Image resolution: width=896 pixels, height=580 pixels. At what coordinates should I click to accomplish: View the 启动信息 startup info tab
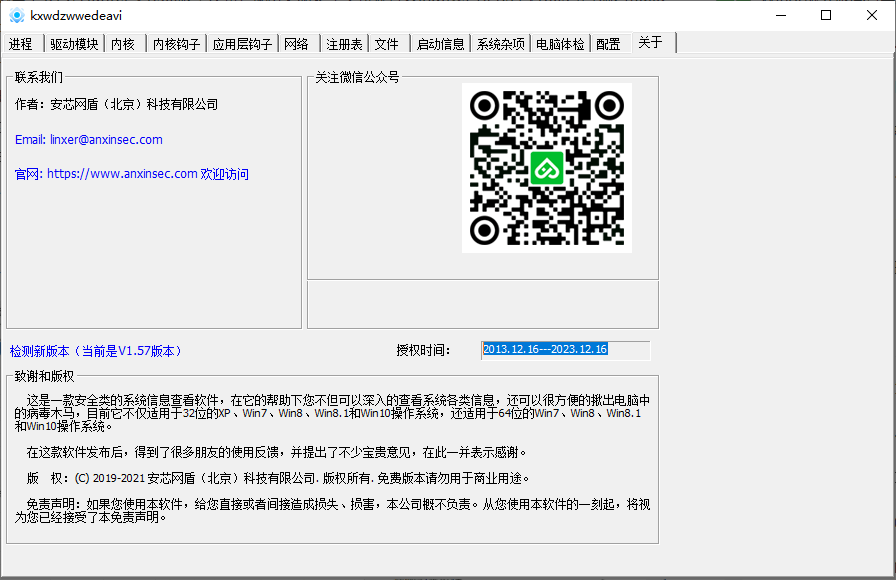coord(440,43)
